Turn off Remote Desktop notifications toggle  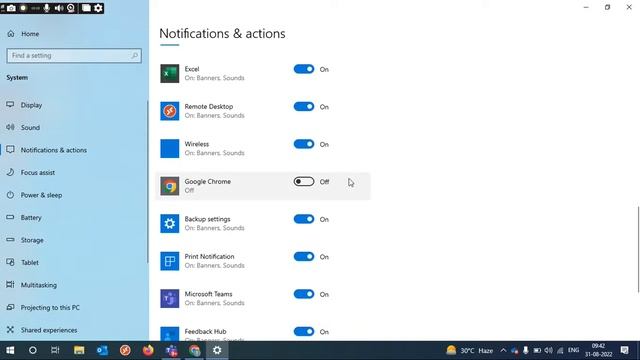coord(304,107)
